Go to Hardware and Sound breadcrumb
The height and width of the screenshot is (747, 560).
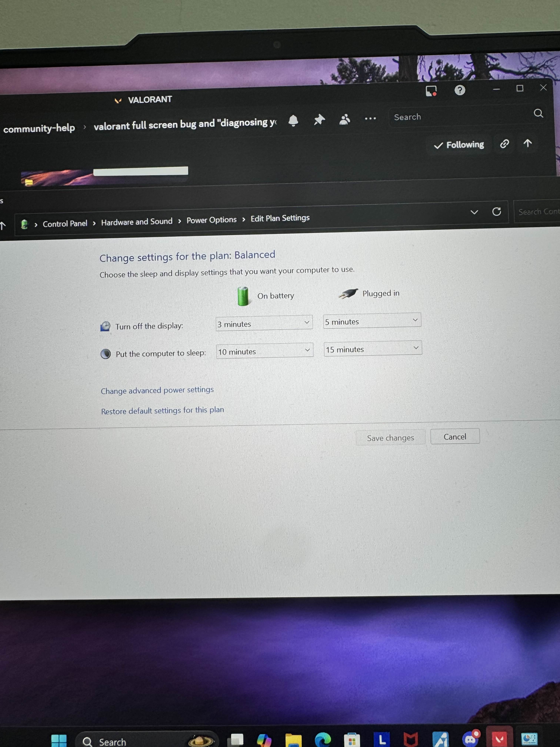pyautogui.click(x=137, y=222)
